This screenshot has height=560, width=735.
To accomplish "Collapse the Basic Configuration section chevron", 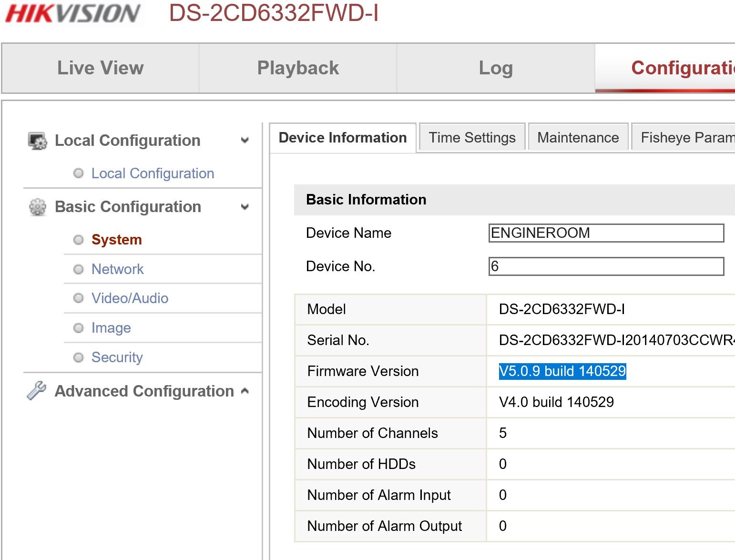I will tap(245, 207).
